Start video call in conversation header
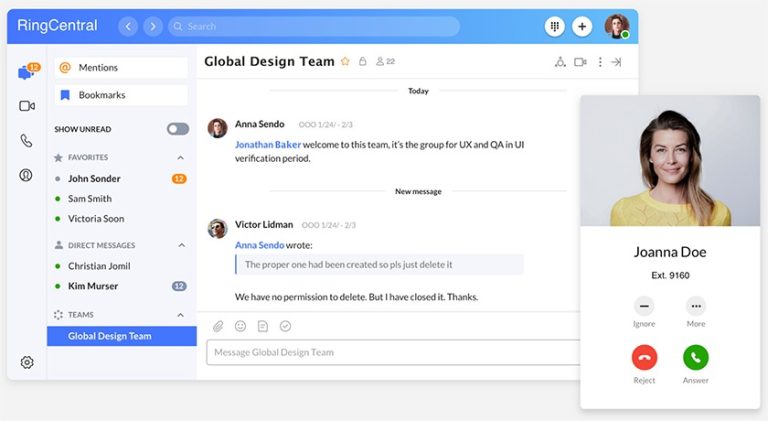This screenshot has width=768, height=421. click(x=580, y=62)
